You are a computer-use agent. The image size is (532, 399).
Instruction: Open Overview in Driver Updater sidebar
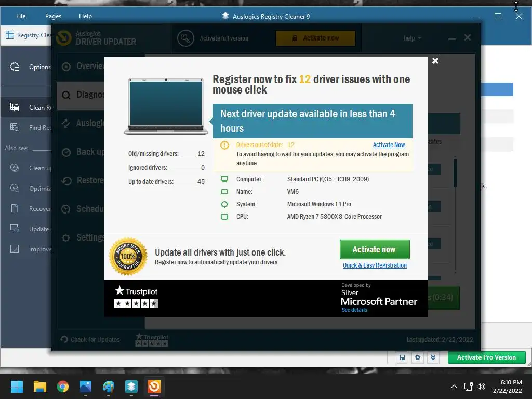coord(81,66)
